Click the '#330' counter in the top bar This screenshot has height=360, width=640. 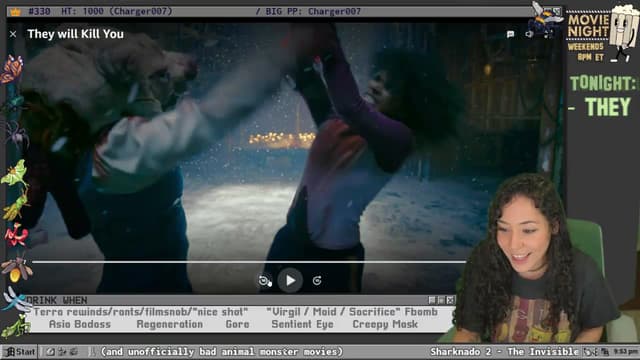click(39, 11)
